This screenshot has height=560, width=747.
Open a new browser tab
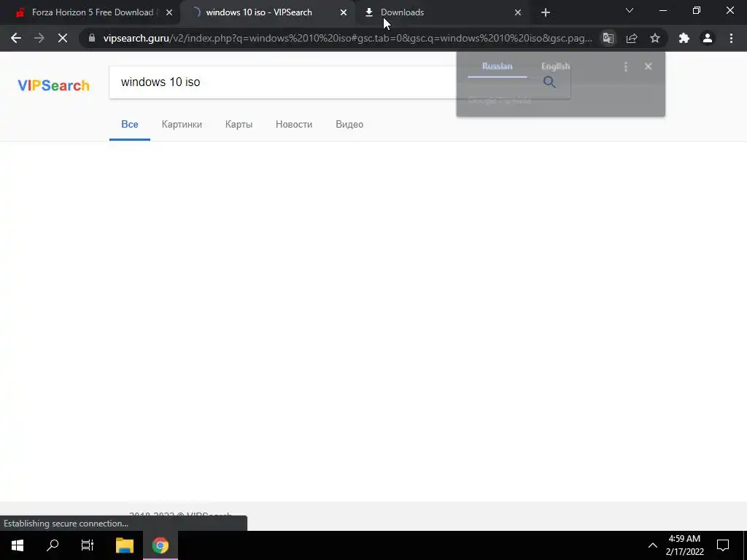coord(546,12)
